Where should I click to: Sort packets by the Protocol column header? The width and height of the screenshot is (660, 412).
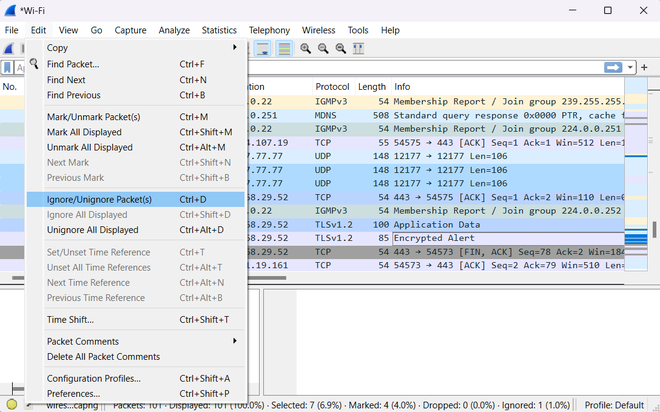[x=333, y=87]
